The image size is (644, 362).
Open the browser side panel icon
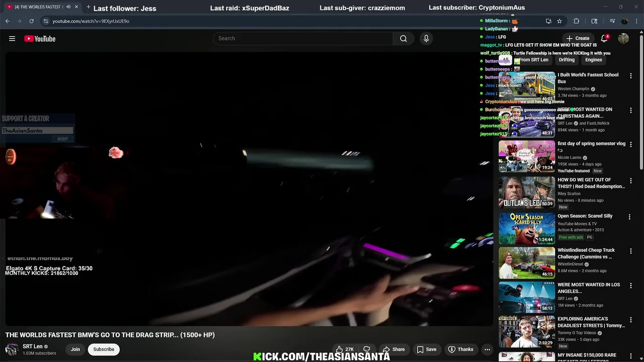[594, 21]
